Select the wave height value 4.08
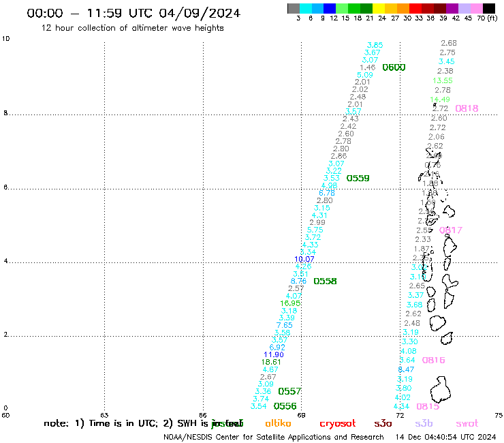The height and width of the screenshot is (443, 504). [x=408, y=351]
